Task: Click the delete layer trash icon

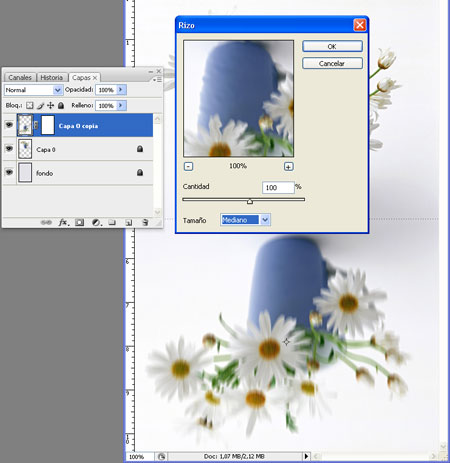Action: (x=145, y=222)
